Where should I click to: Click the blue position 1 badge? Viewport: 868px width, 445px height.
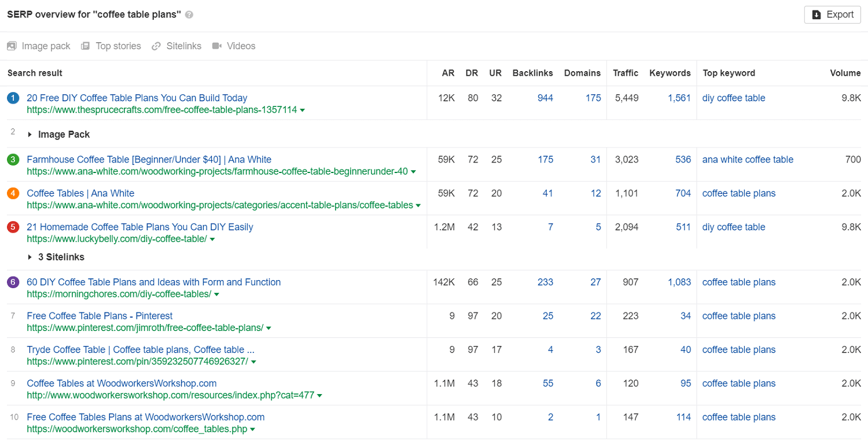(x=13, y=98)
